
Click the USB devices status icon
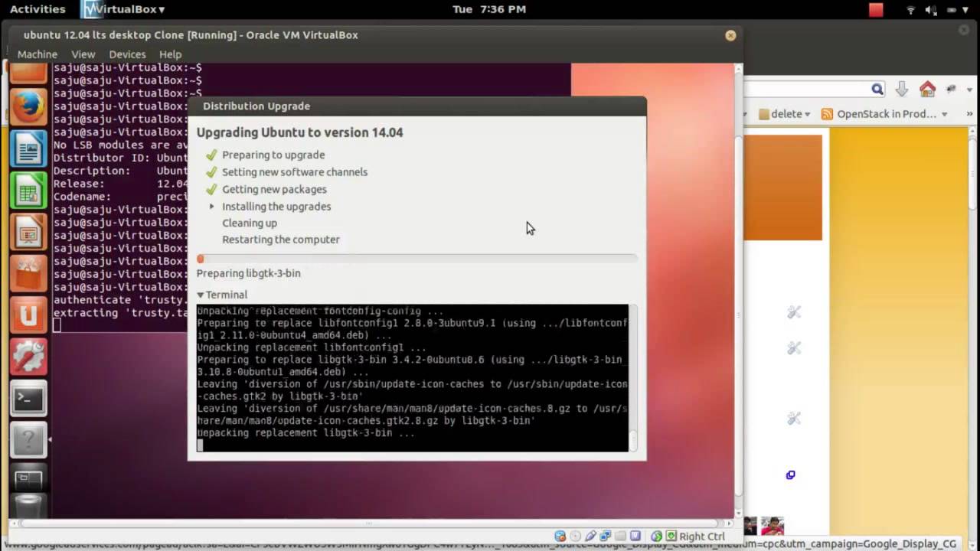point(590,536)
